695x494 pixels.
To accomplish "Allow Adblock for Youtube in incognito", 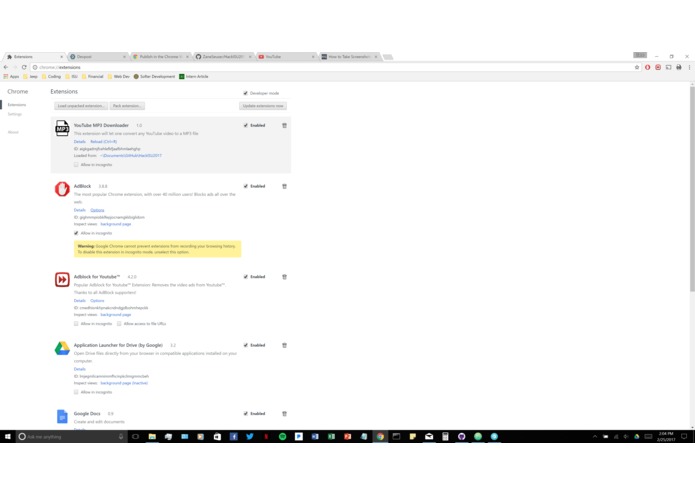I will tap(76, 324).
